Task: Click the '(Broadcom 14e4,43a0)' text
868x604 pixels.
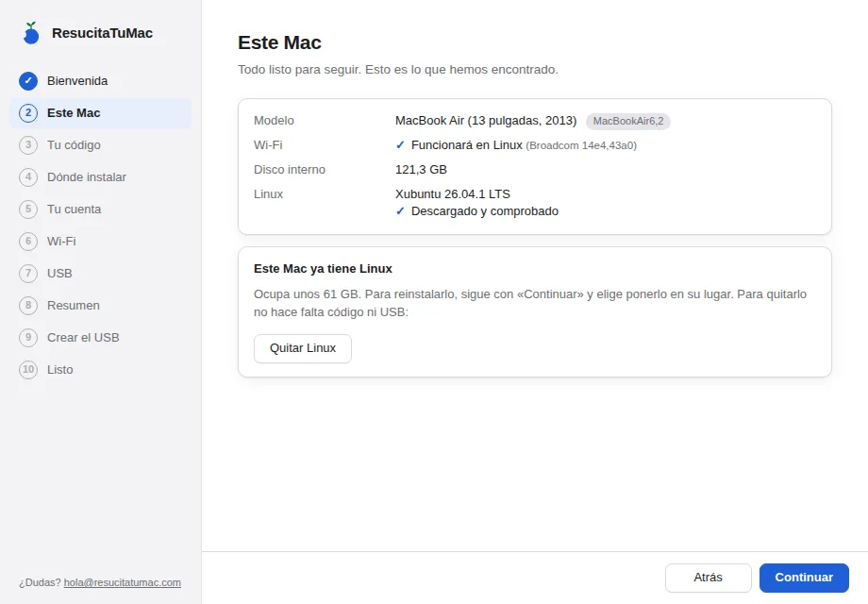Action: (581, 145)
